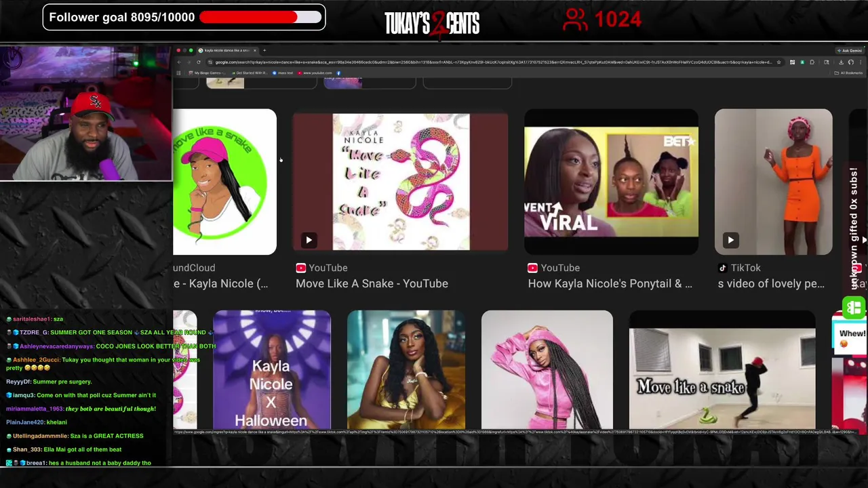The height and width of the screenshot is (488, 868).
Task: Play the Move Like A Snake video icon
Action: (309, 240)
